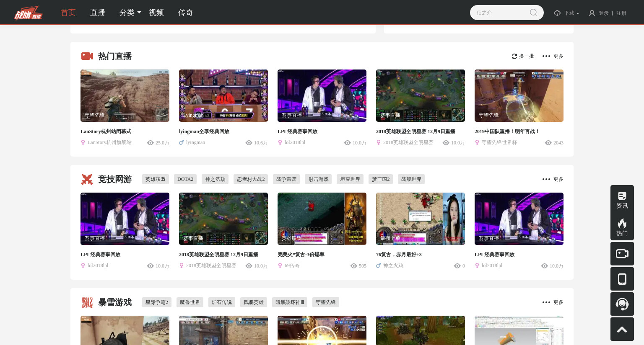
Task: Click the camera broadcast sidebar icon
Action: pyautogui.click(x=622, y=254)
